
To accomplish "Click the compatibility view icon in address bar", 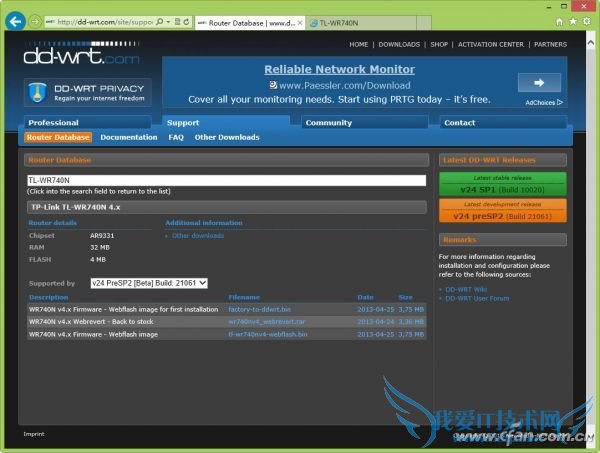I will (178, 22).
